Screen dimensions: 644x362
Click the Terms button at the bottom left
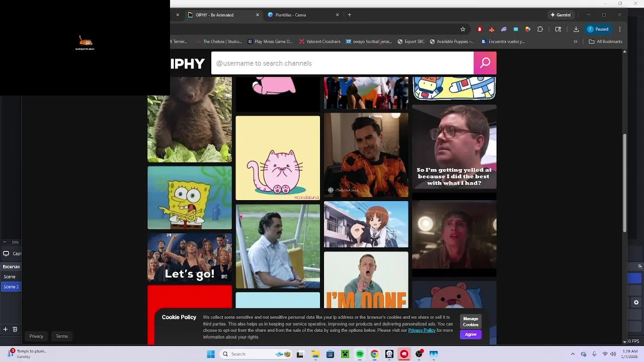(x=62, y=336)
